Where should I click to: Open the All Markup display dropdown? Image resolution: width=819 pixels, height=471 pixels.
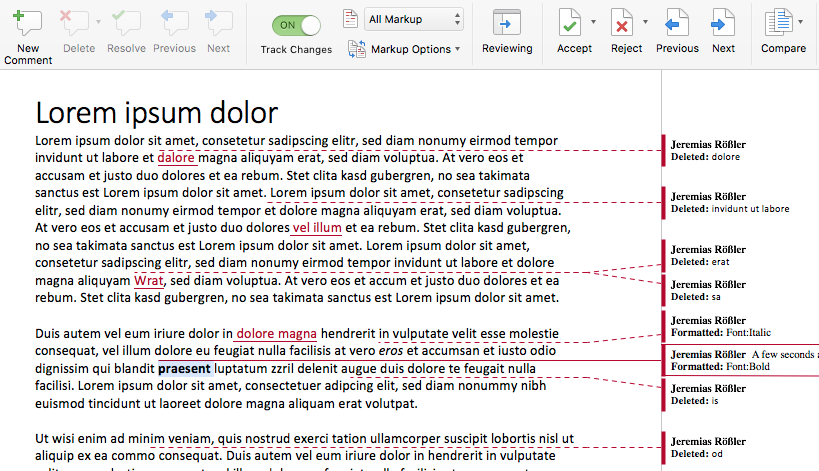point(413,19)
